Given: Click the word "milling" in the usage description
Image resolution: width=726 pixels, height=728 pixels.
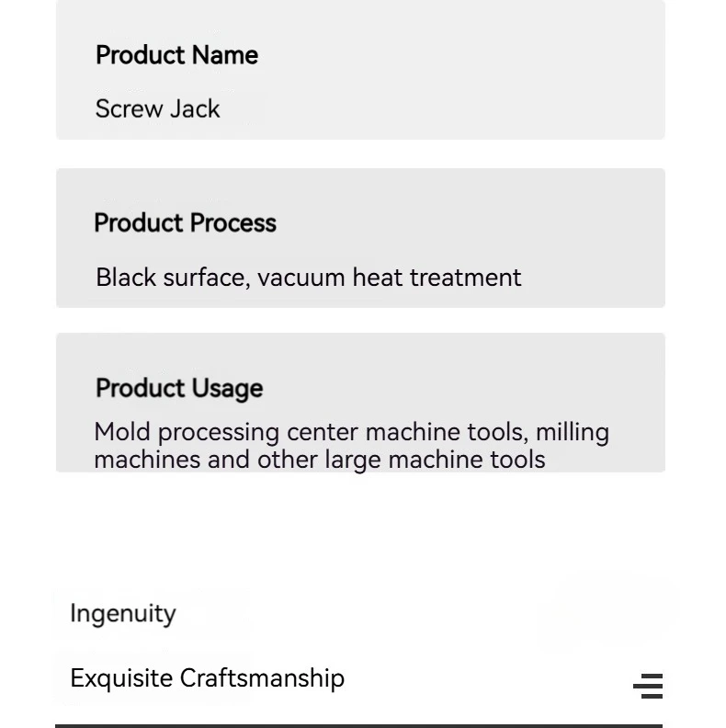Looking at the screenshot, I should (x=573, y=432).
